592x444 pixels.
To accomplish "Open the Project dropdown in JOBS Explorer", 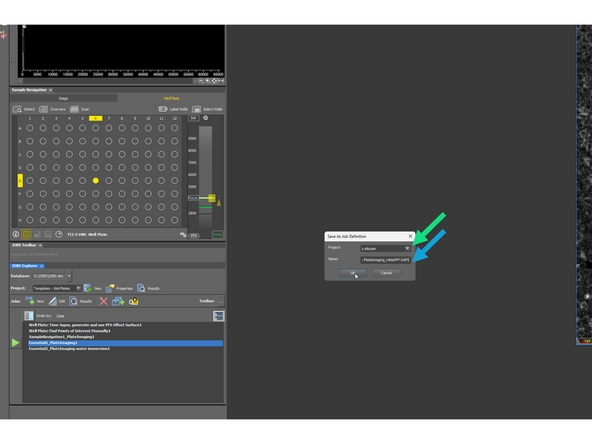I will (79, 288).
